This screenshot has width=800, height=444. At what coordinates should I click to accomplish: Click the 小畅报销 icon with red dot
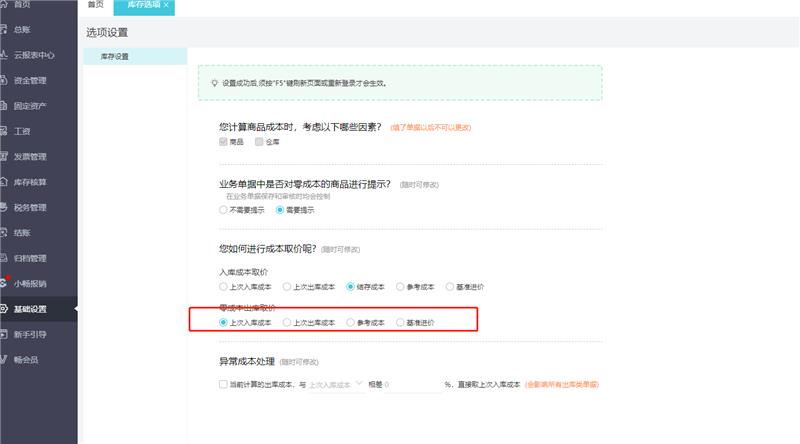coord(4,283)
